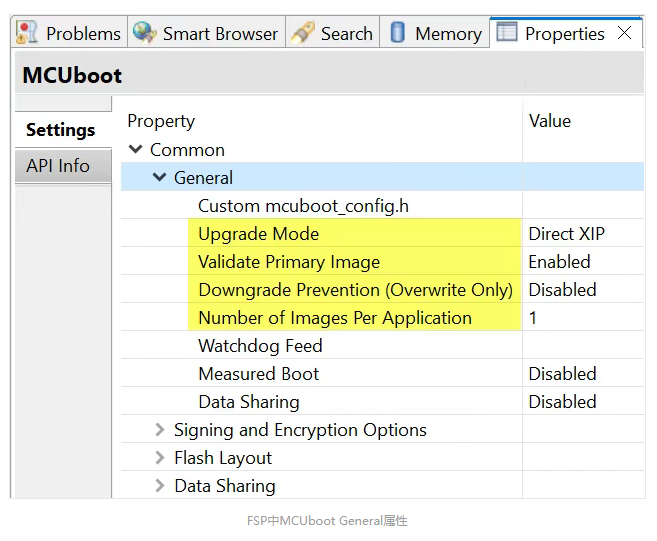This screenshot has width=657, height=541.
Task: Close the Properties tab
Action: [x=624, y=32]
